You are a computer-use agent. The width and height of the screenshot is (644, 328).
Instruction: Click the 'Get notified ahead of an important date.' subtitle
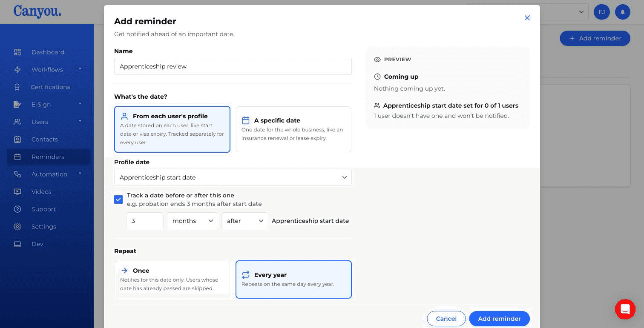pyautogui.click(x=174, y=34)
